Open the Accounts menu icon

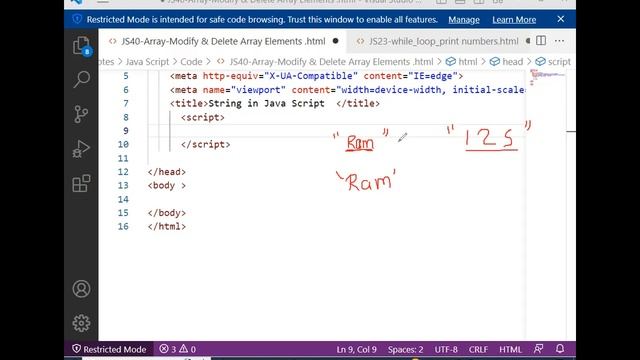tap(81, 289)
